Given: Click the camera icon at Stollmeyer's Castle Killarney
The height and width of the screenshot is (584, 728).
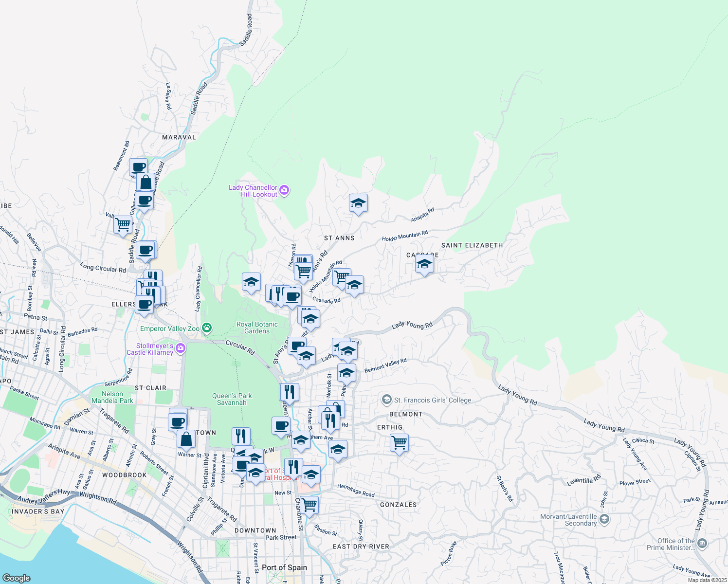Looking at the screenshot, I should click(181, 348).
